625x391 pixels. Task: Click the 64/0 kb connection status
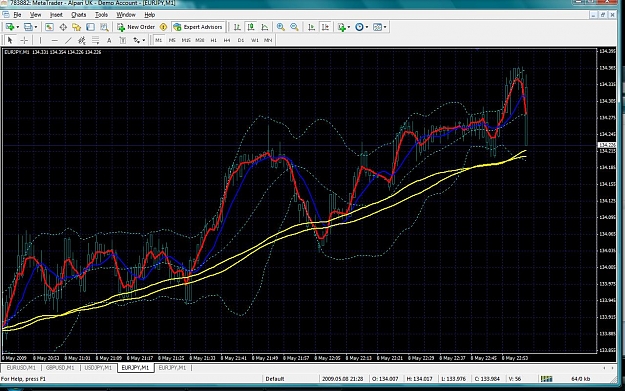click(580, 379)
